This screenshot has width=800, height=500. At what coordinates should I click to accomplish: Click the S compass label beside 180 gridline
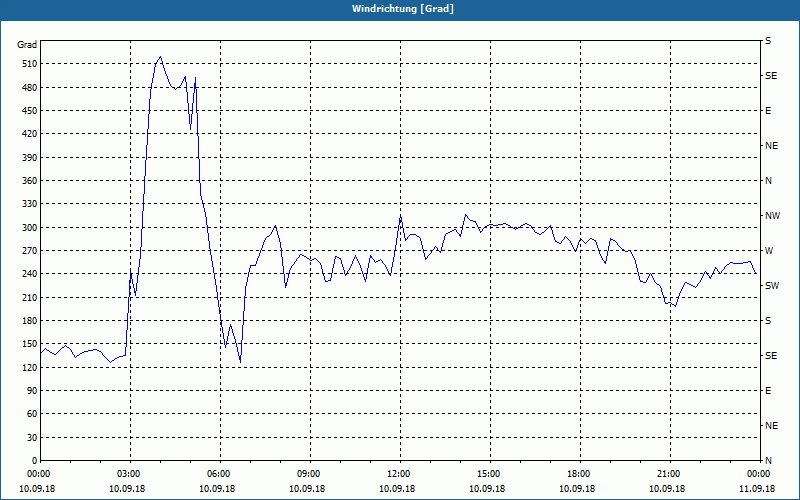coord(768,321)
